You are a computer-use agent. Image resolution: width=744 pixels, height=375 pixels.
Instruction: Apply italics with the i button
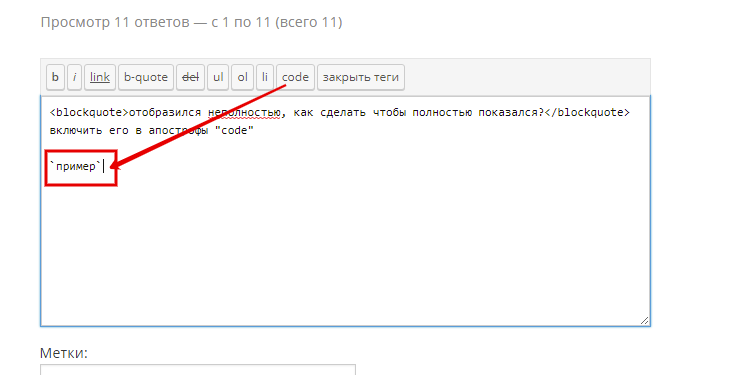74,77
